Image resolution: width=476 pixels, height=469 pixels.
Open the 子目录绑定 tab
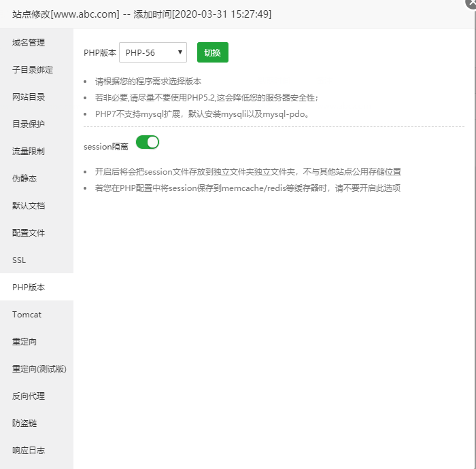pos(37,70)
